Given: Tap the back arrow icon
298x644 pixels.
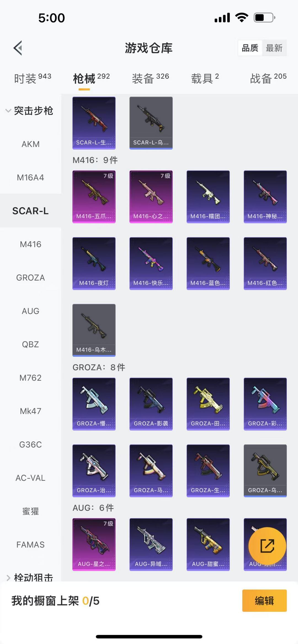Looking at the screenshot, I should pyautogui.click(x=18, y=48).
